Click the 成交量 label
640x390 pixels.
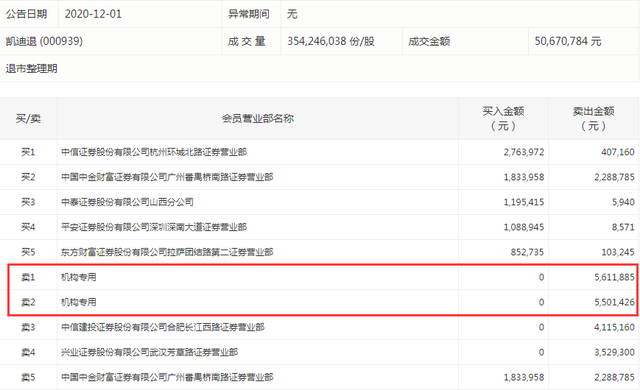pyautogui.click(x=247, y=41)
